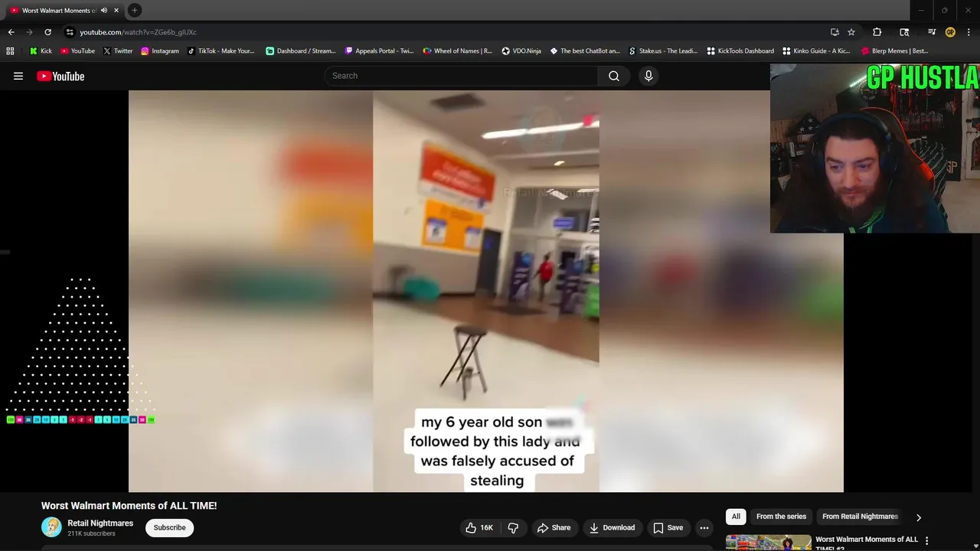Open the Retail Nightmares channel avatar
Image resolution: width=980 pixels, height=551 pixels.
(51, 527)
